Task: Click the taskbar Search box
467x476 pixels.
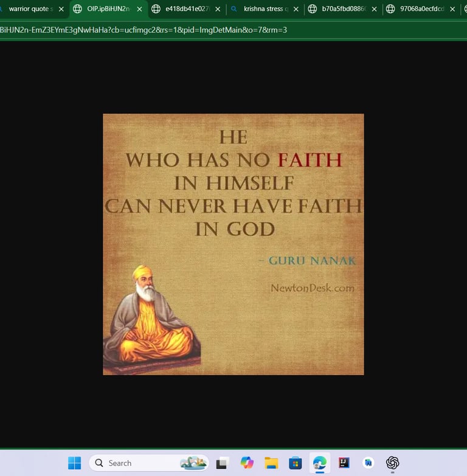Action: (149, 463)
